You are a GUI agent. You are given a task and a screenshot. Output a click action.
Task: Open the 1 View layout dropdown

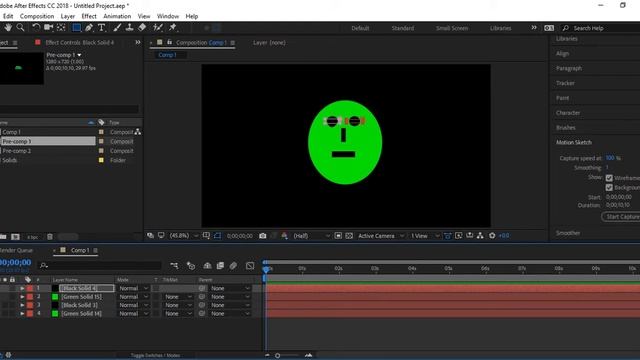[x=424, y=236]
